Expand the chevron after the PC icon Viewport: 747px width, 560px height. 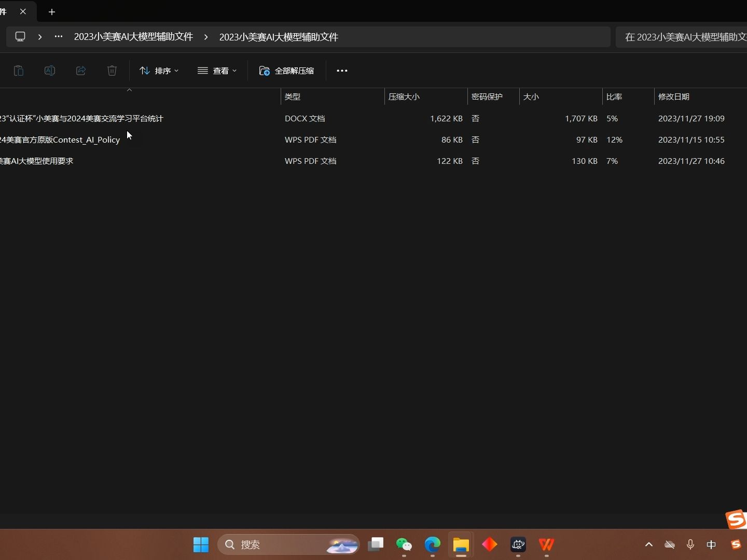point(40,37)
